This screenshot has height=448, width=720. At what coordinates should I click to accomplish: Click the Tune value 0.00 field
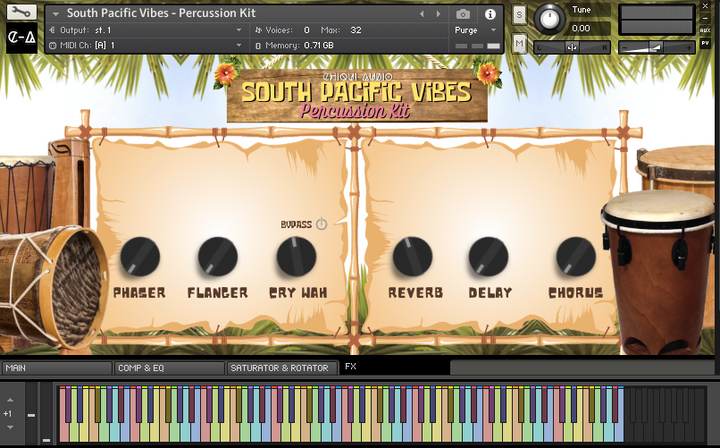590,28
